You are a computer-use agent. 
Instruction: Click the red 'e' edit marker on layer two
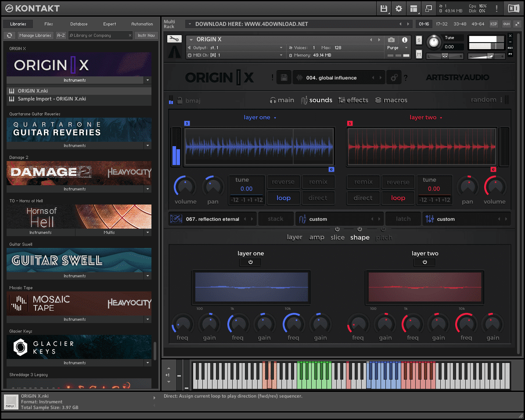(493, 169)
